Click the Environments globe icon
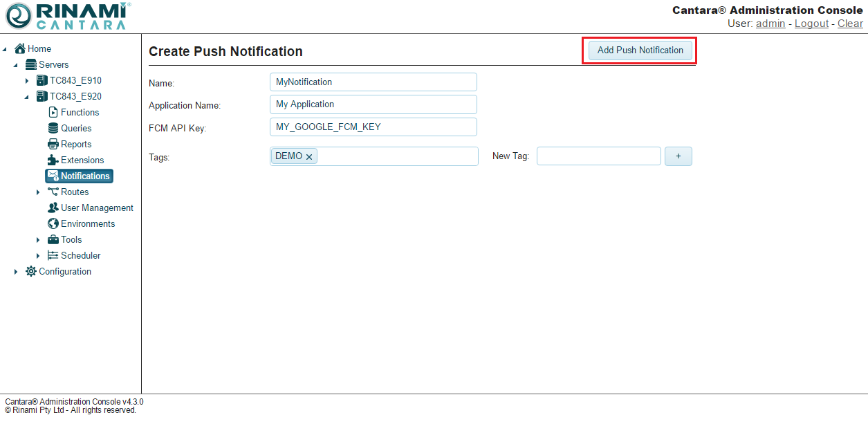The height and width of the screenshot is (424, 868). (53, 223)
